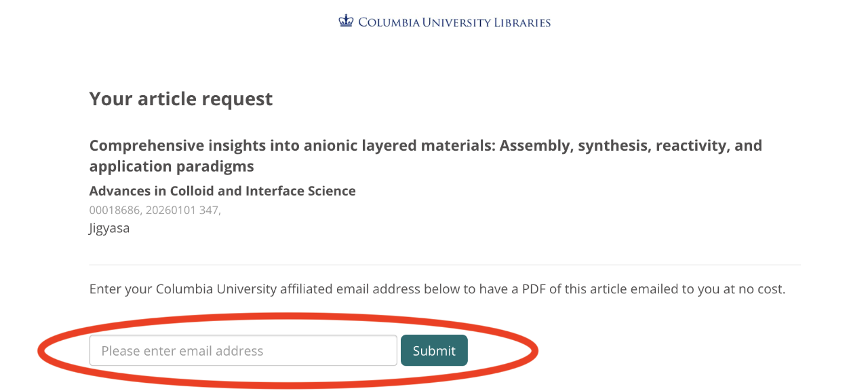The height and width of the screenshot is (391, 868).
Task: Place the cursor in the Please enter email address box
Action: pyautogui.click(x=243, y=350)
